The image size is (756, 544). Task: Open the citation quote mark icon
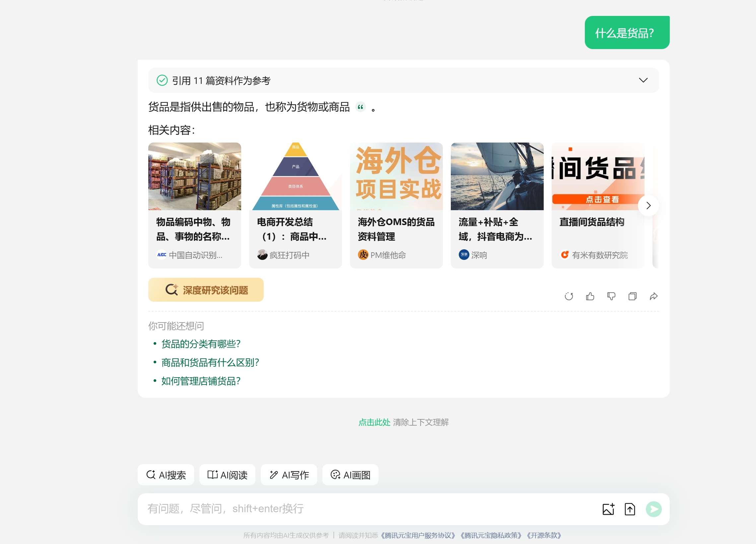pos(360,107)
